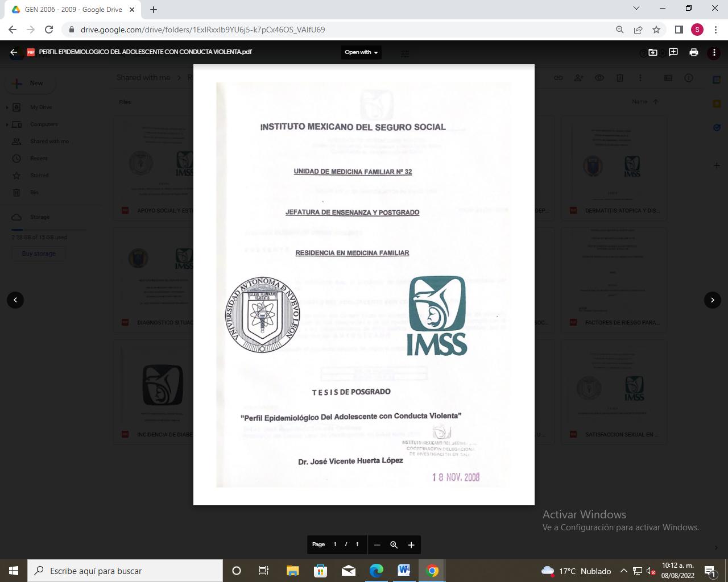Add a comment using the comment-plus icon
728x582 pixels.
pyautogui.click(x=673, y=52)
